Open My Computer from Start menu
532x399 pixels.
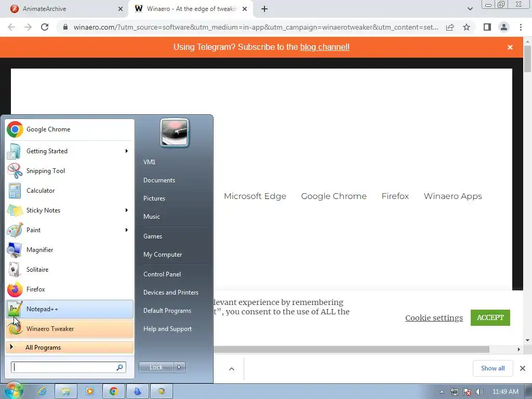(x=163, y=255)
